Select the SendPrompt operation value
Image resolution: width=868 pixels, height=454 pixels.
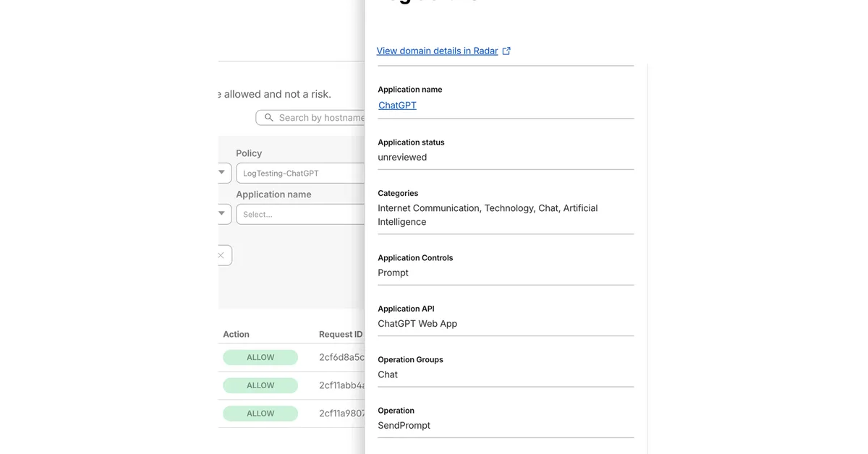[404, 425]
